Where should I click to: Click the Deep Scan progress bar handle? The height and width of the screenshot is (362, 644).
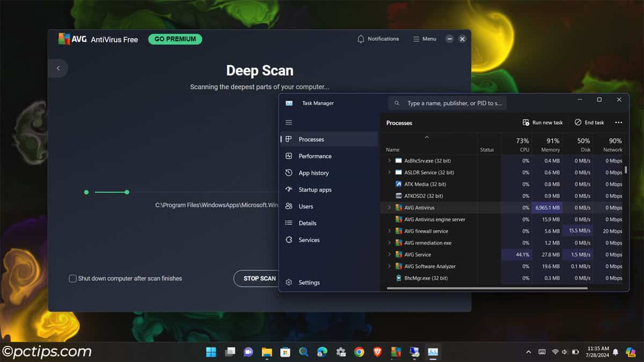click(127, 191)
